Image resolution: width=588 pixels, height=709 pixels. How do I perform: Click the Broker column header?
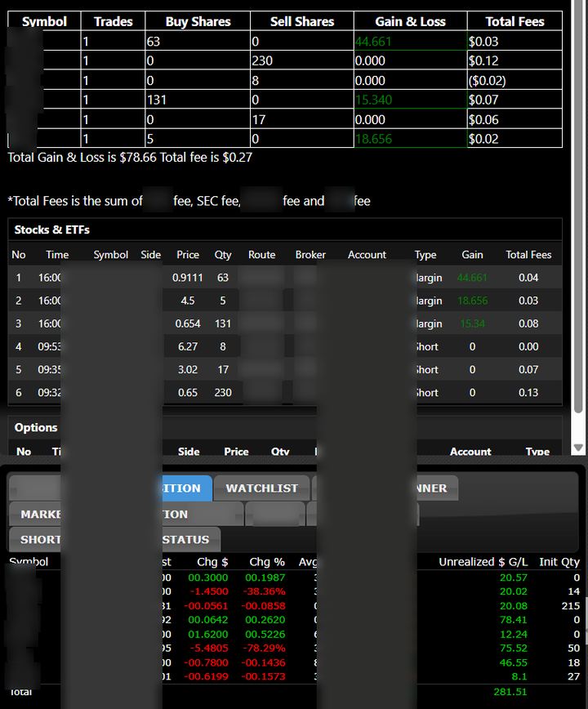(x=310, y=255)
